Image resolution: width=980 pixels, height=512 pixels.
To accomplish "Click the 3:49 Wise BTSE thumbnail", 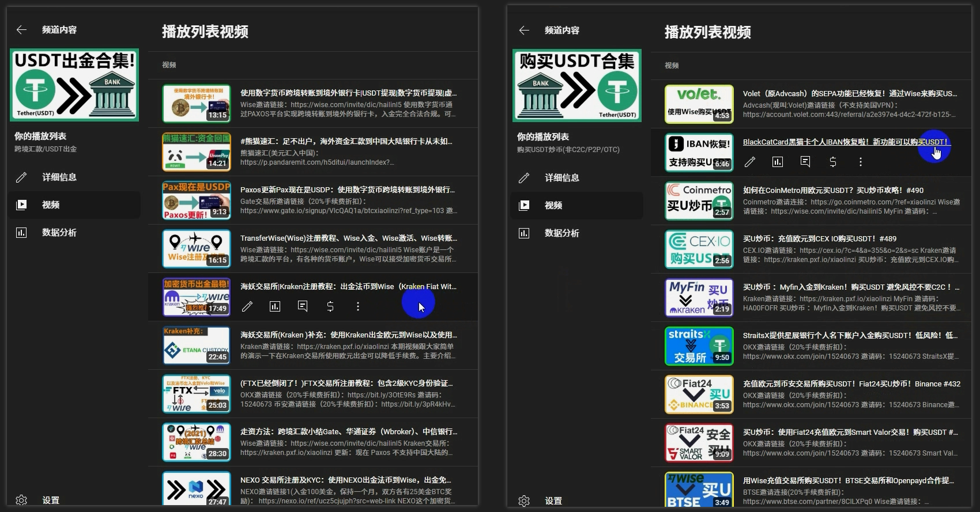I will 699,490.
